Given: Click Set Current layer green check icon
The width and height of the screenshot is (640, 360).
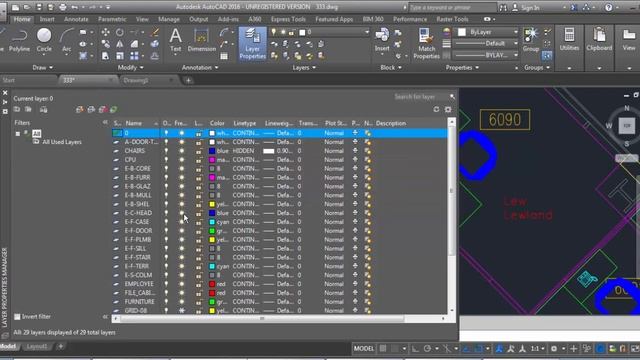Looking at the screenshot, I should (x=113, y=109).
